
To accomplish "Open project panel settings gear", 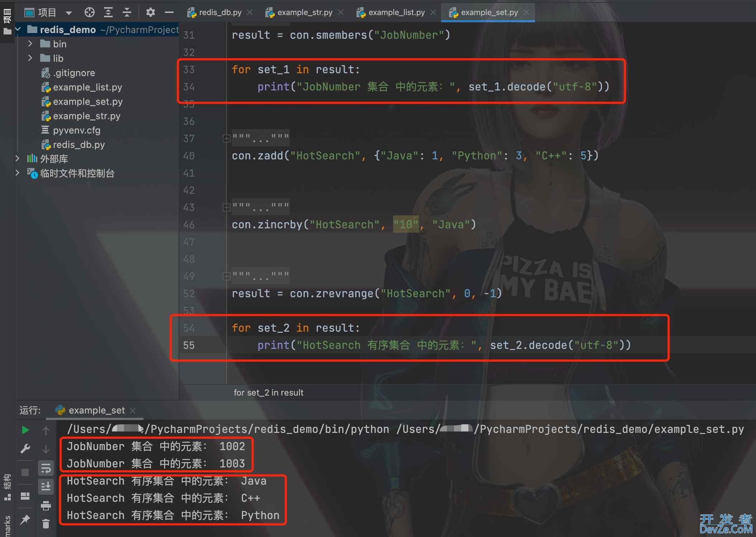I will click(x=150, y=13).
